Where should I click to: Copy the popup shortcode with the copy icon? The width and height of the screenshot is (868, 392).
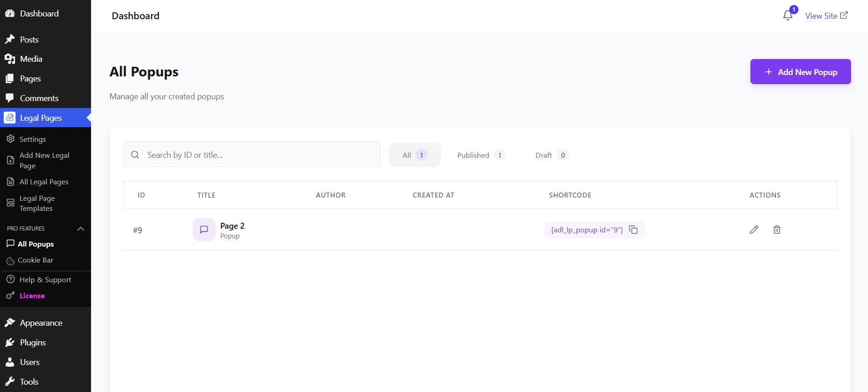click(x=633, y=230)
